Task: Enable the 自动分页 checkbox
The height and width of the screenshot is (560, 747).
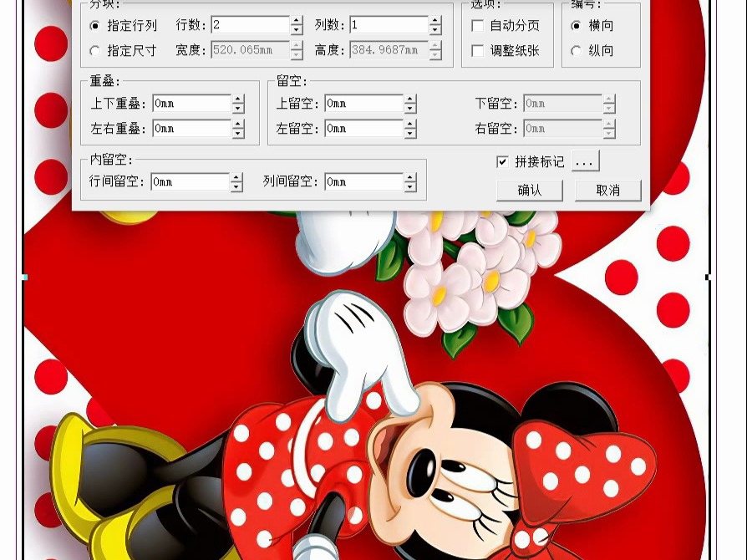Action: tap(477, 26)
